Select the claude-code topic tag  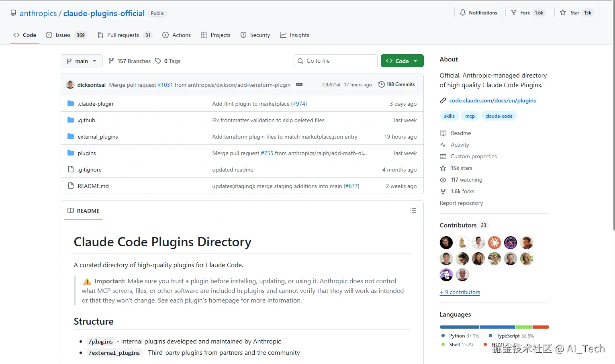(x=499, y=116)
